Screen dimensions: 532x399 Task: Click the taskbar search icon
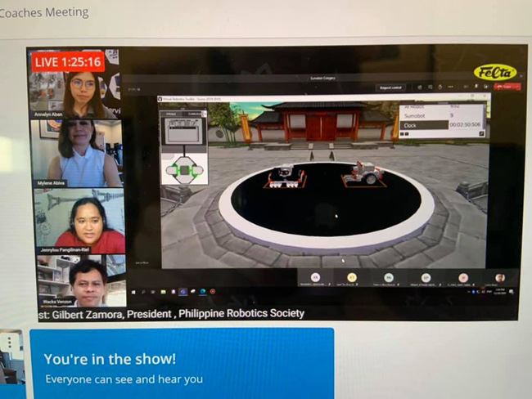143,292
